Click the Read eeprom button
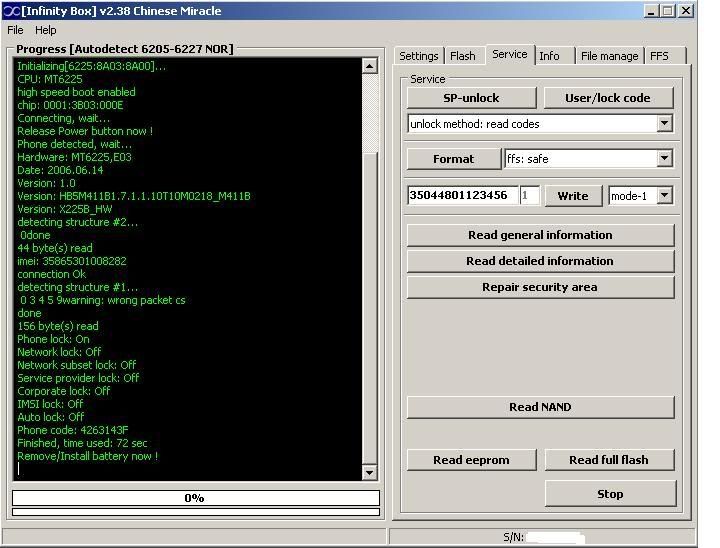This screenshot has width=720, height=548. tap(471, 460)
